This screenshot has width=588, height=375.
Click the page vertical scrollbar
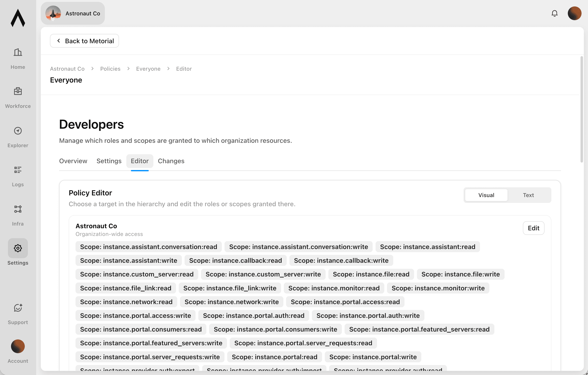pyautogui.click(x=582, y=109)
